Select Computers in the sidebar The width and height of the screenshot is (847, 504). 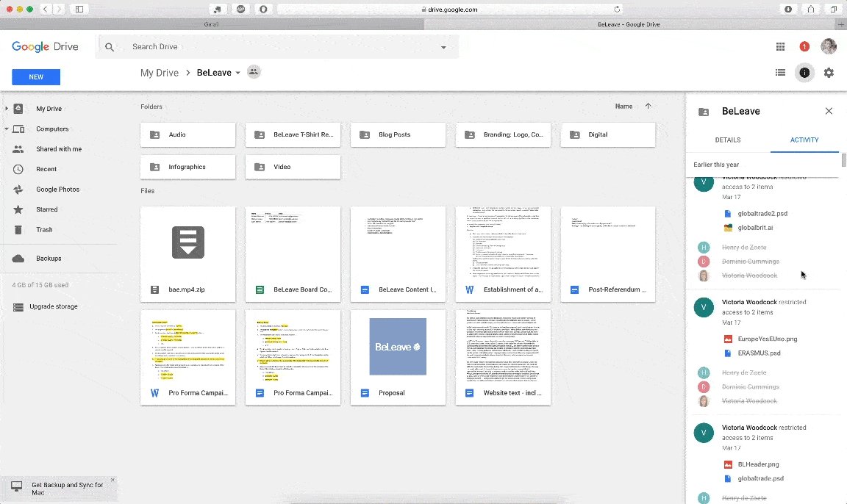coord(52,129)
